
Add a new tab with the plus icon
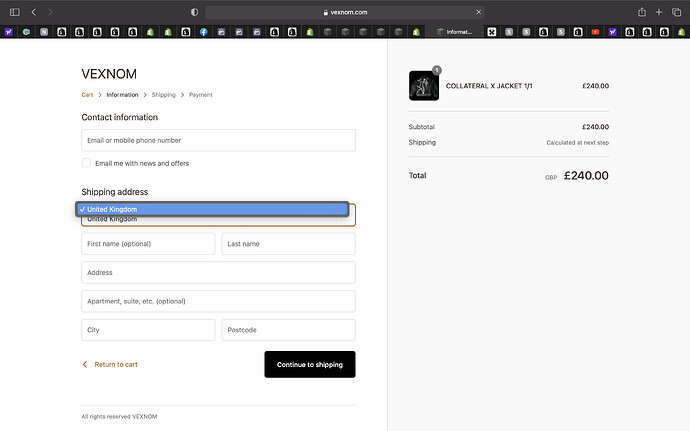coord(659,12)
